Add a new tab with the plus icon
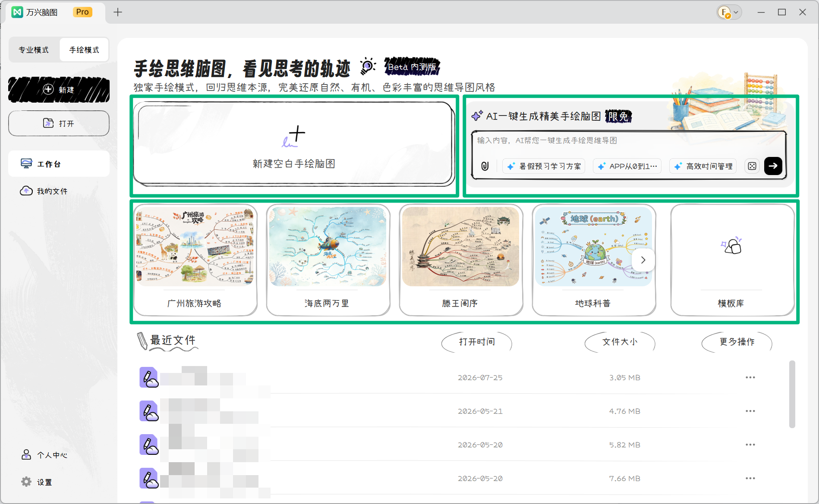 [x=118, y=12]
